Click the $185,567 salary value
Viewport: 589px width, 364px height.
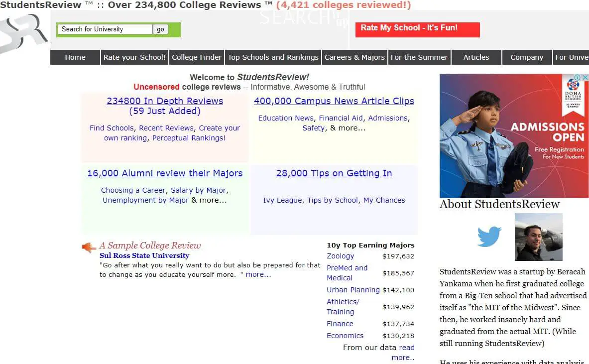coord(398,273)
